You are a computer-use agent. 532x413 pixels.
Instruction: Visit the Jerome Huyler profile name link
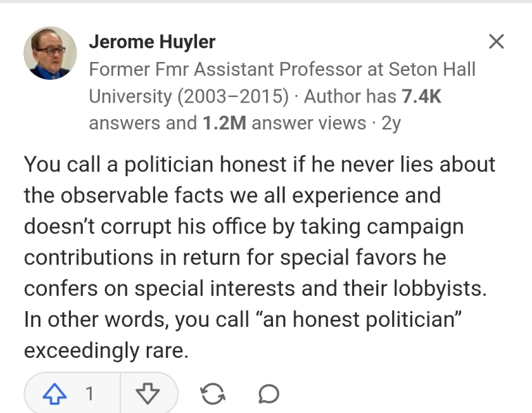coord(152,41)
